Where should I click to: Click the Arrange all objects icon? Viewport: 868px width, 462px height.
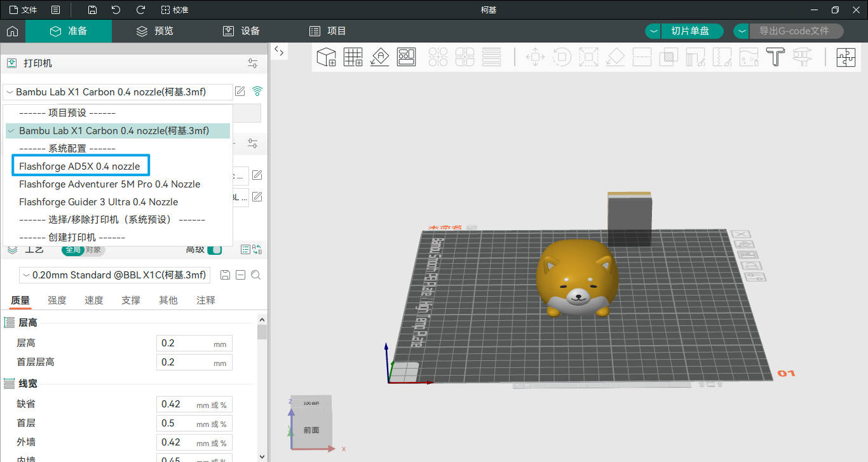(x=406, y=57)
